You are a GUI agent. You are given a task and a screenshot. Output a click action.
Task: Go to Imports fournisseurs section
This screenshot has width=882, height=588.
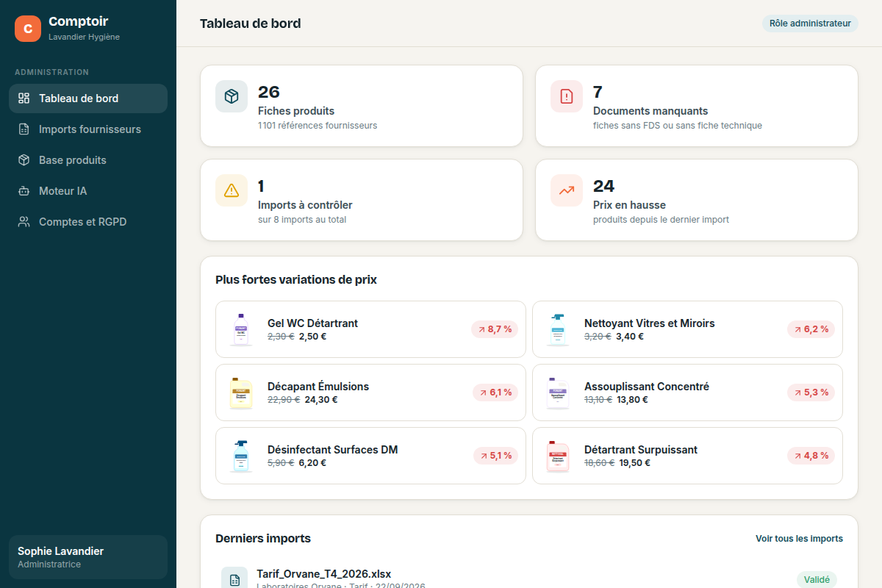88,129
